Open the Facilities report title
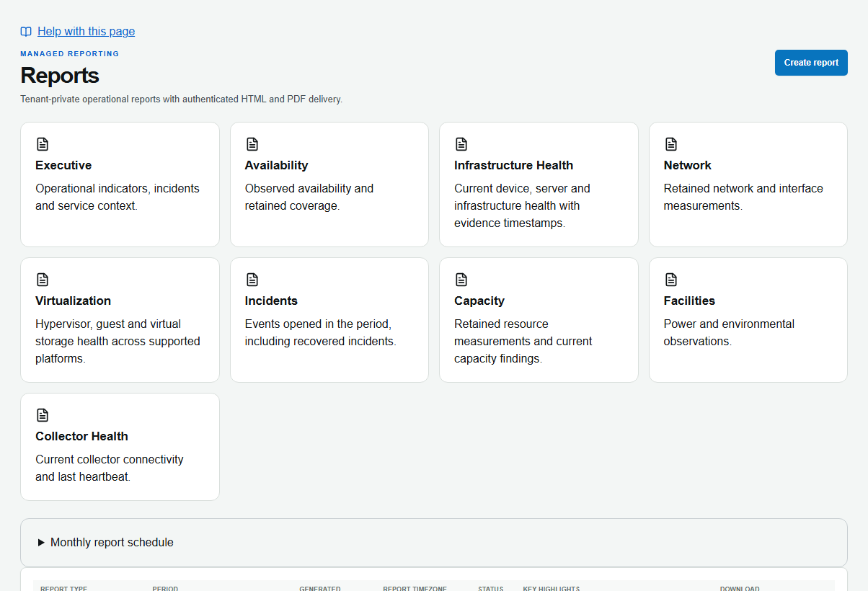Viewport: 868px width, 591px height. coord(689,301)
